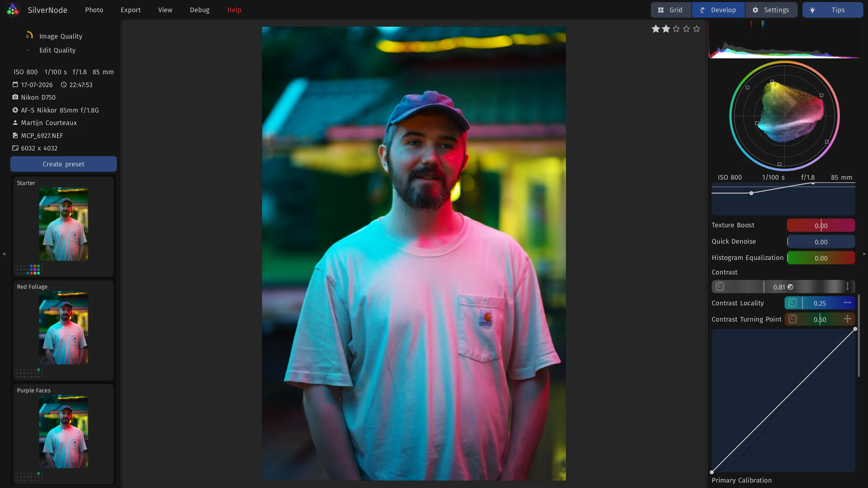This screenshot has height=488, width=868.
Task: Click the SilverNode app logo
Action: tap(13, 10)
